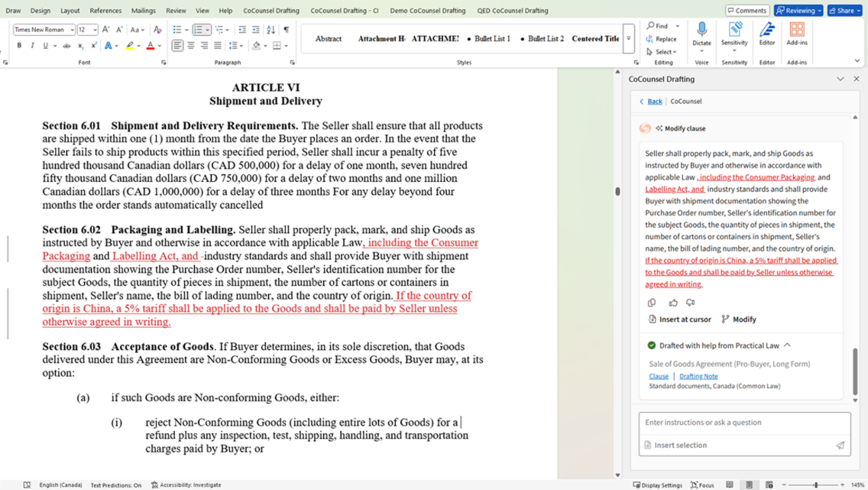868x490 pixels.
Task: Clear all formatting icon
Action: pyautogui.click(x=157, y=29)
